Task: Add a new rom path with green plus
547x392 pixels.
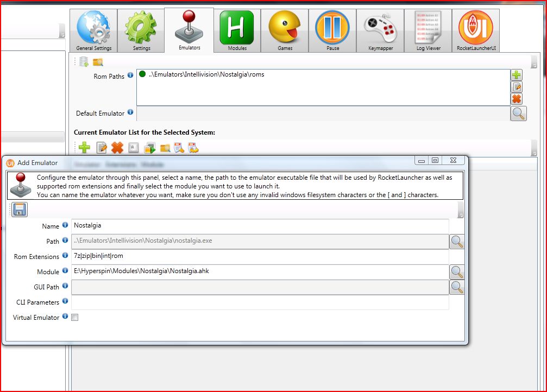Action: pos(517,75)
